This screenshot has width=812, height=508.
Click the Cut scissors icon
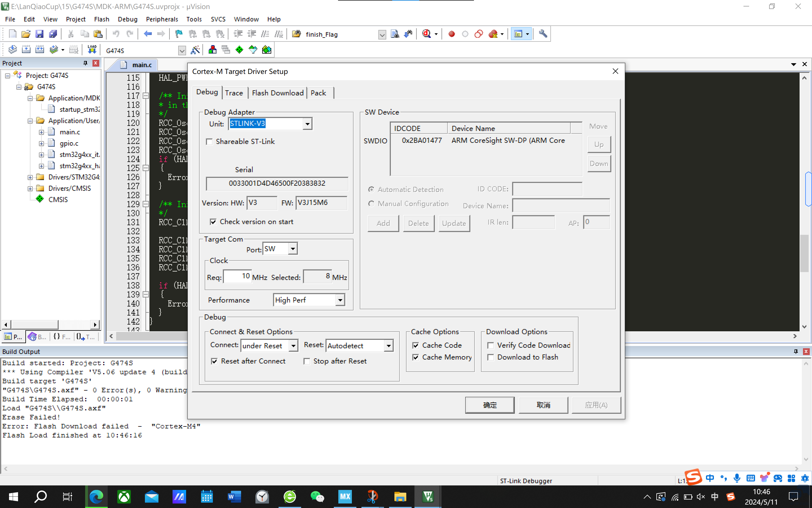pyautogui.click(x=71, y=34)
